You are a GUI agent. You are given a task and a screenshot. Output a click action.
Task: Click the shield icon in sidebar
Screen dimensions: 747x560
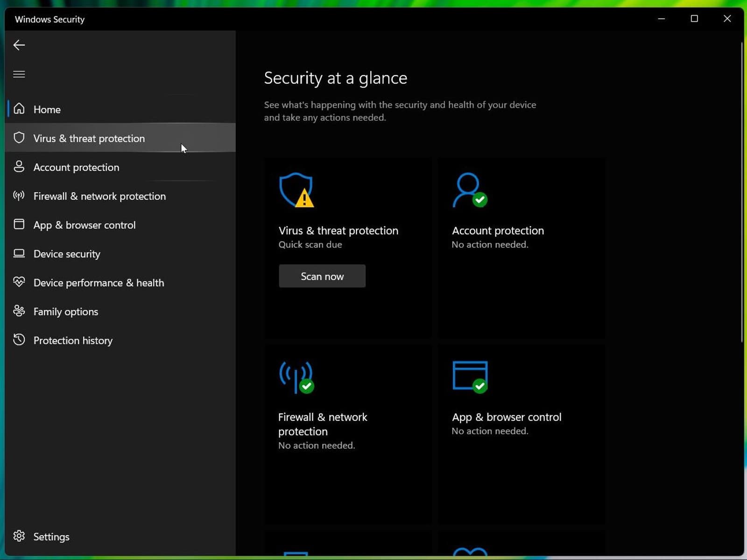click(19, 138)
